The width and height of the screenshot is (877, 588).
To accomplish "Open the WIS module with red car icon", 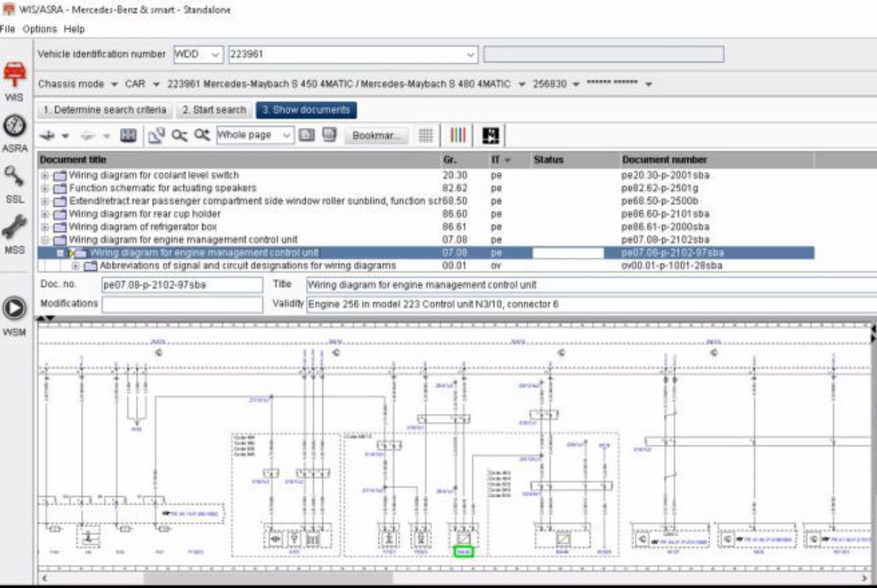I will pos(15,75).
